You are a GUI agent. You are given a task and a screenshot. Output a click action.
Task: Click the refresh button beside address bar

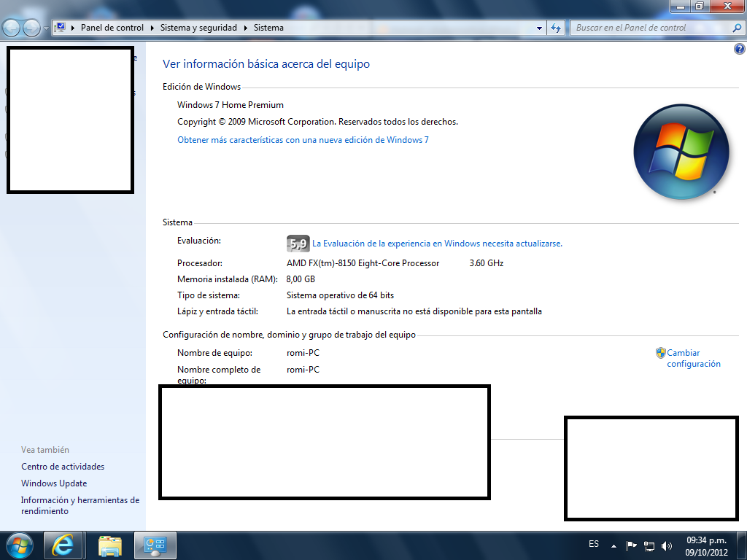coord(555,28)
